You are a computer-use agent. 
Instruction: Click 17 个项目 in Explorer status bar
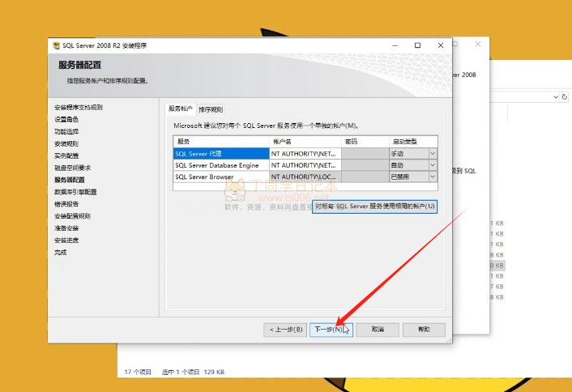point(138,372)
